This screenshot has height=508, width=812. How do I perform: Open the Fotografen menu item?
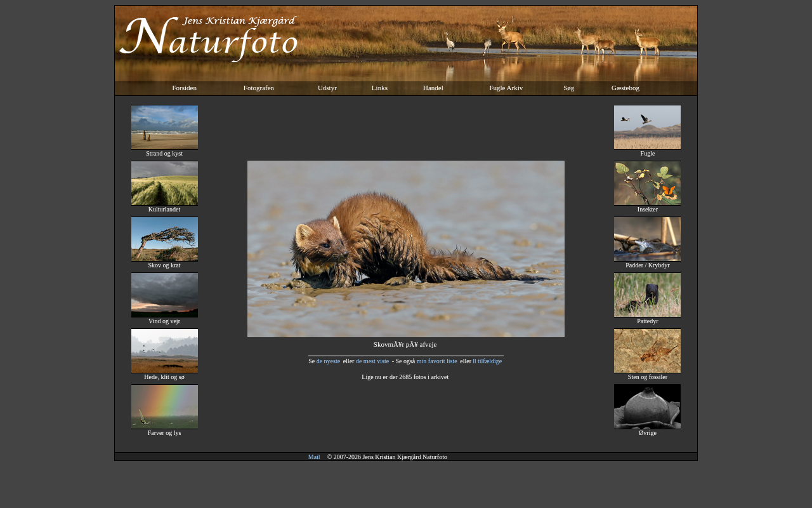pyautogui.click(x=258, y=88)
